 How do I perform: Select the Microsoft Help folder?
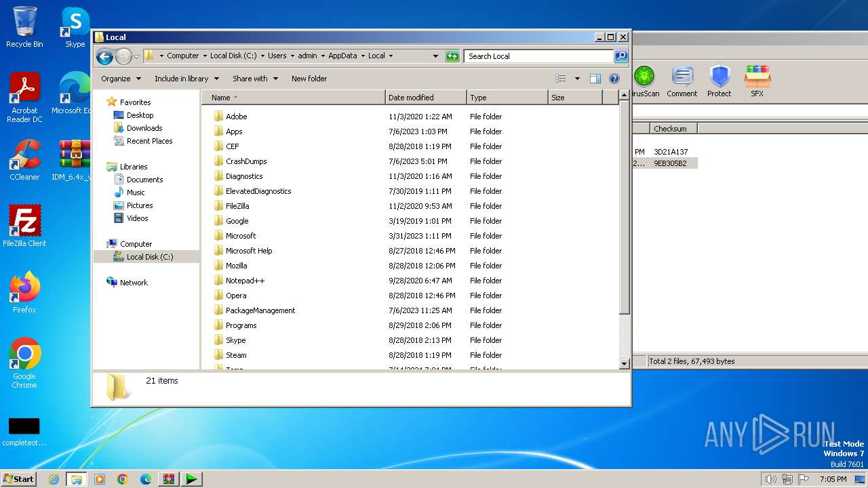[x=249, y=251]
